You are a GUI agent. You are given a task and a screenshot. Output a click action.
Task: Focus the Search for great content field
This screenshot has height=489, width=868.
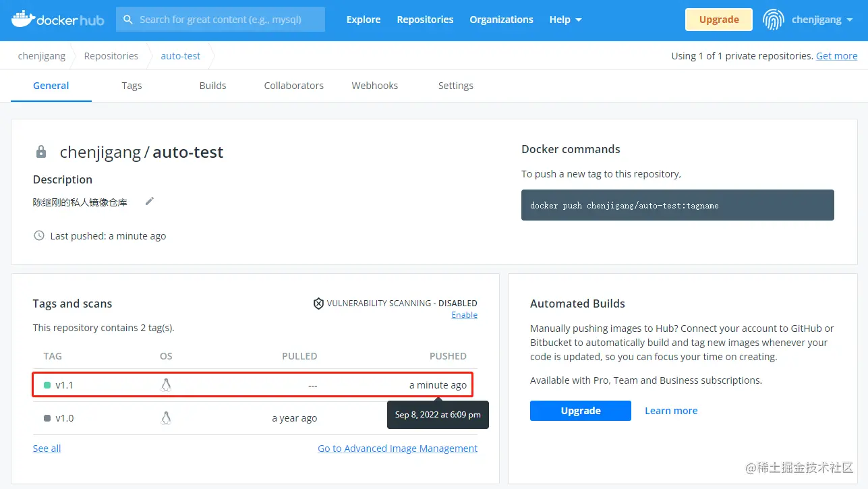point(221,20)
